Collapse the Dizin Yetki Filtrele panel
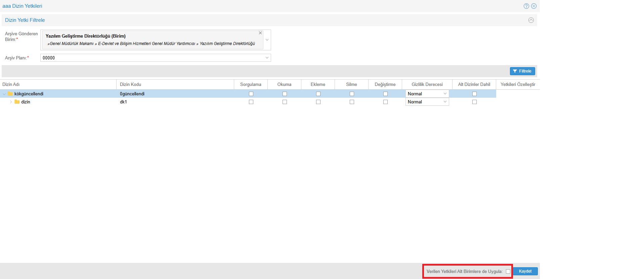This screenshot has width=644, height=279. pyautogui.click(x=531, y=20)
